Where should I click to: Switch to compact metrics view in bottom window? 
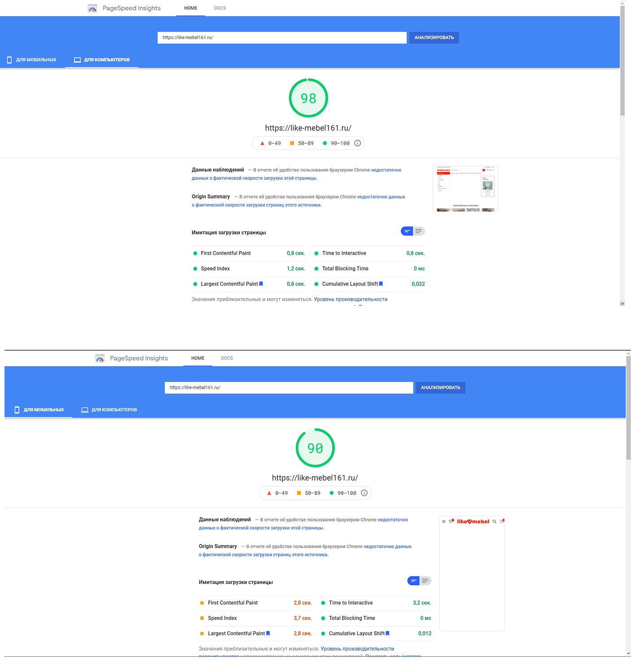click(x=414, y=581)
